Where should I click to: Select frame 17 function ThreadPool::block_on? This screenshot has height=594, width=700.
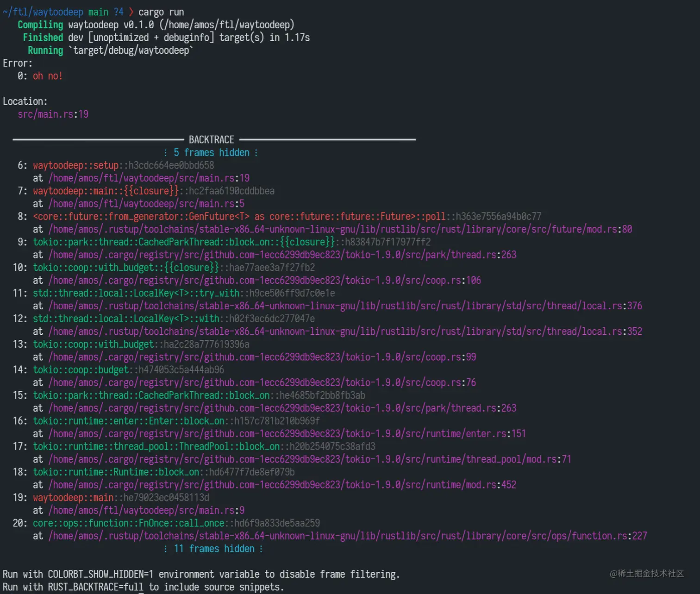[x=156, y=446]
